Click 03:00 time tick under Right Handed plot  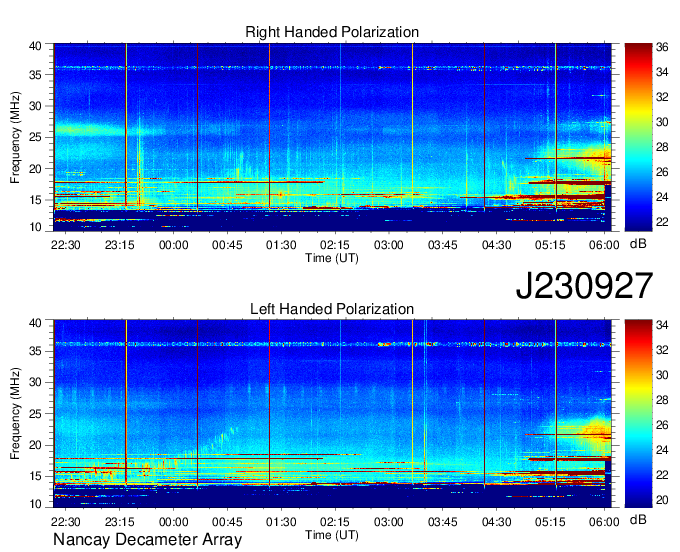coord(389,245)
